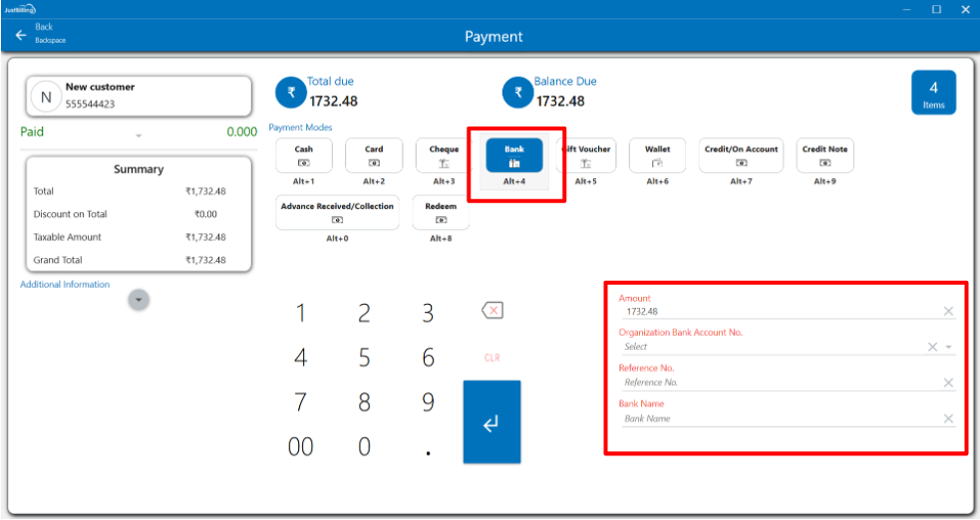Click the Back arrow icon
The width and height of the screenshot is (980, 520).
pos(21,35)
